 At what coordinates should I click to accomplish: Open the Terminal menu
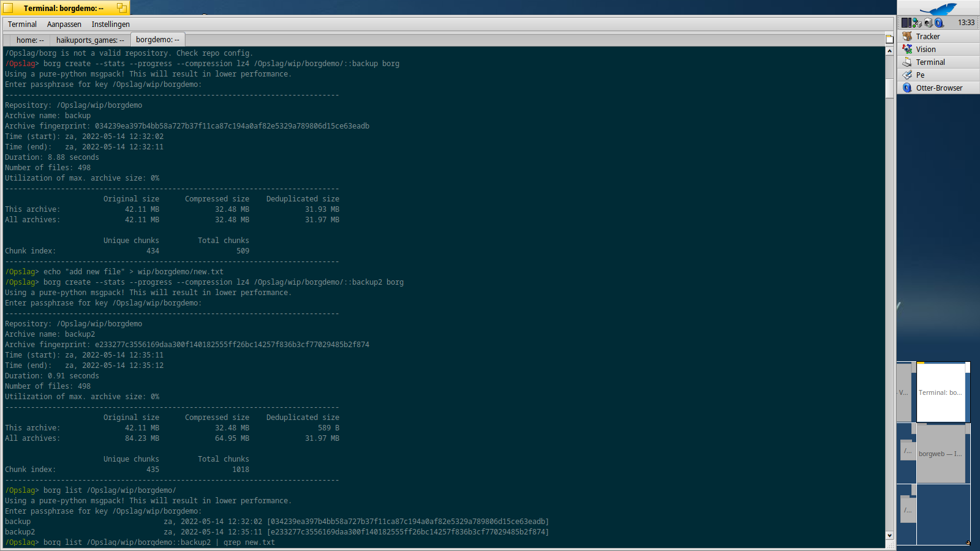[22, 24]
